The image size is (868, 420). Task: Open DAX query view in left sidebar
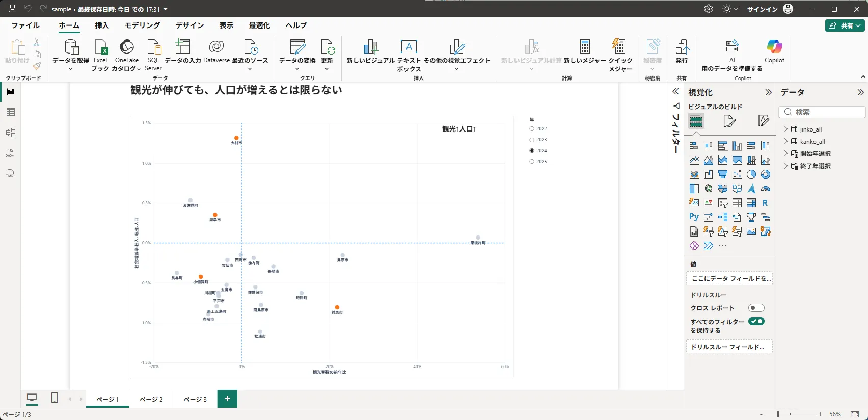[x=11, y=153]
